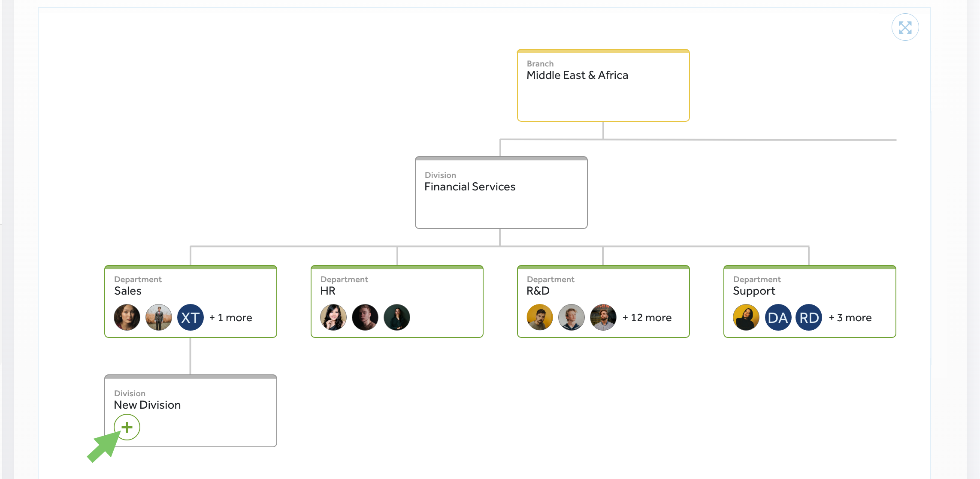The image size is (980, 479).
Task: Expand '+ 3 more' in Support
Action: click(850, 318)
